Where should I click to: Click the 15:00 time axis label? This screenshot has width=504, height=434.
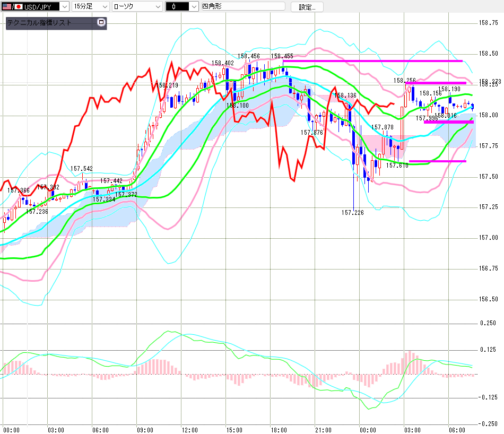tap(234, 430)
